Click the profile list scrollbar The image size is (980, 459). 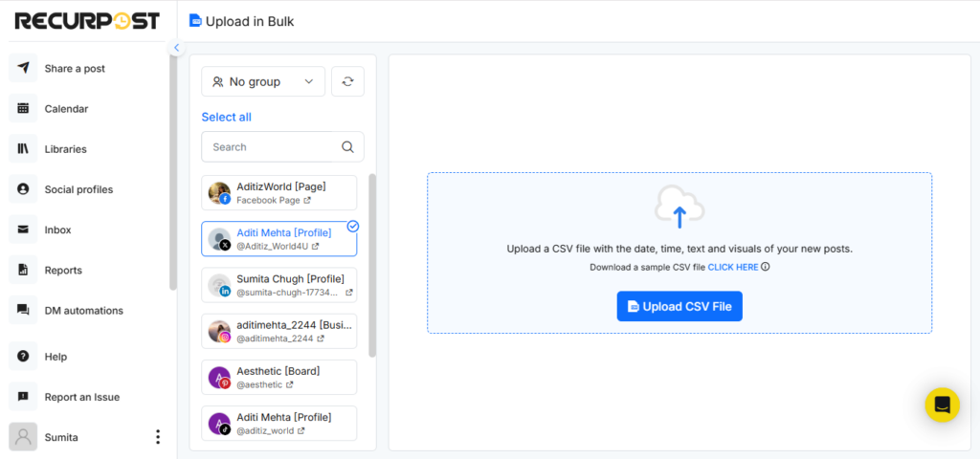point(372,266)
